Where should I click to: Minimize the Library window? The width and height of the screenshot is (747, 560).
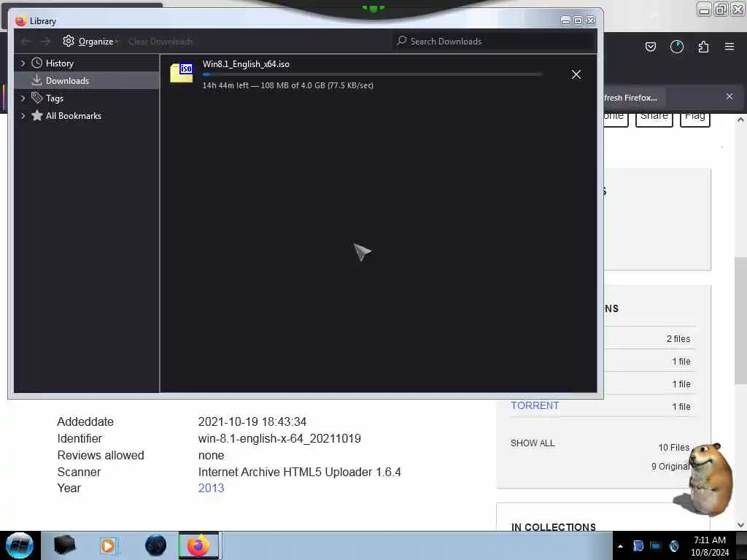565,20
